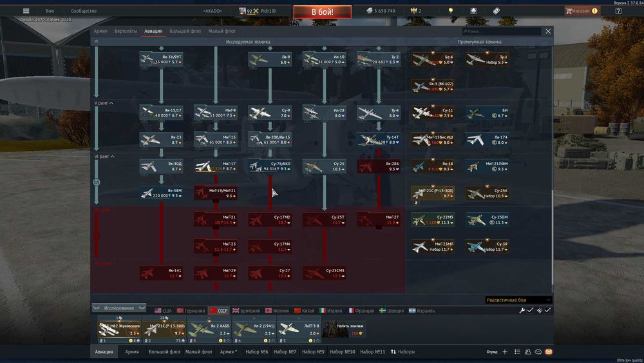Select crew slot МиГ-21С (Р-13-300)
This screenshot has width=644, height=363.
(x=164, y=329)
